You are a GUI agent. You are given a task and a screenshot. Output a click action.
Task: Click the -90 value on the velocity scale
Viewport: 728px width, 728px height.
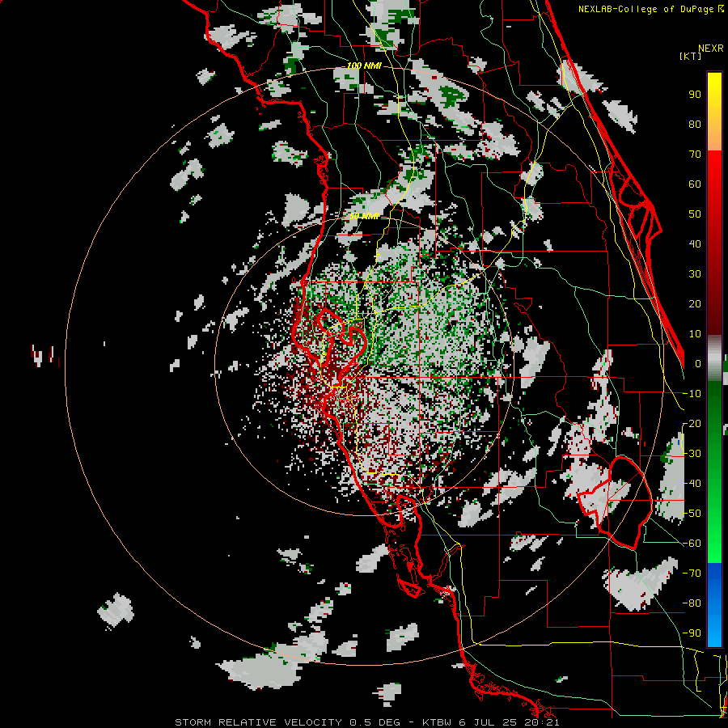click(x=692, y=633)
